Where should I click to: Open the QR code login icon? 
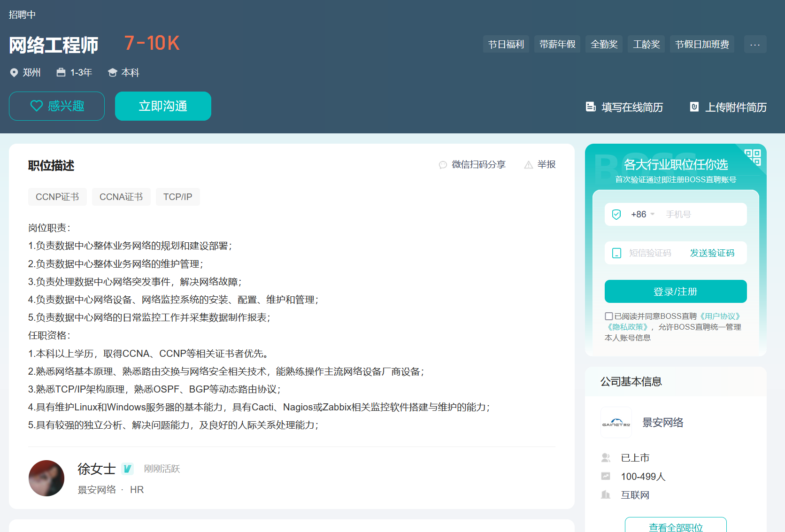(x=753, y=157)
